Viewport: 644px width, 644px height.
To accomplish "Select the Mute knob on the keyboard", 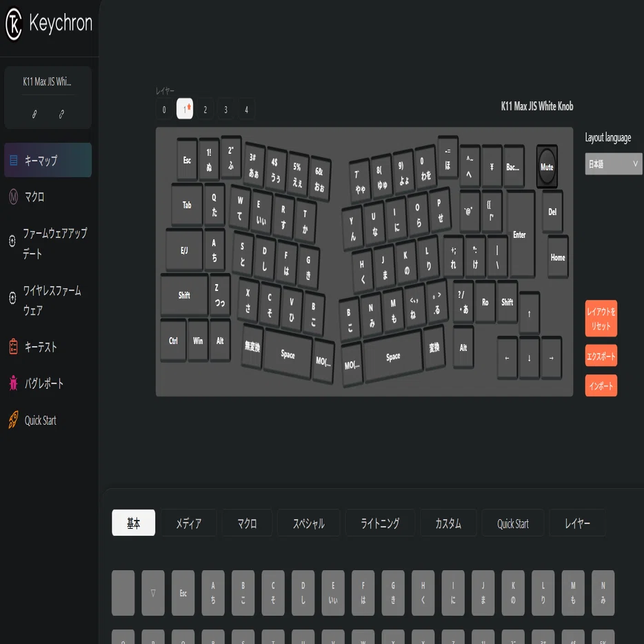I will [x=547, y=166].
